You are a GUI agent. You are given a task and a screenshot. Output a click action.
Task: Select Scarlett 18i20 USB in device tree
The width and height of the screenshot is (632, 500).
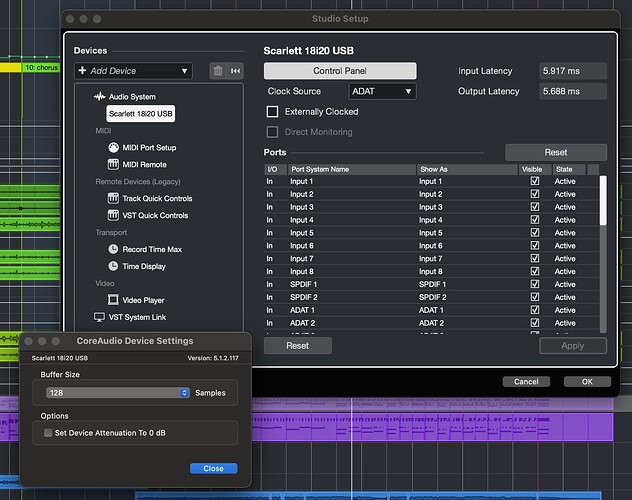click(141, 114)
